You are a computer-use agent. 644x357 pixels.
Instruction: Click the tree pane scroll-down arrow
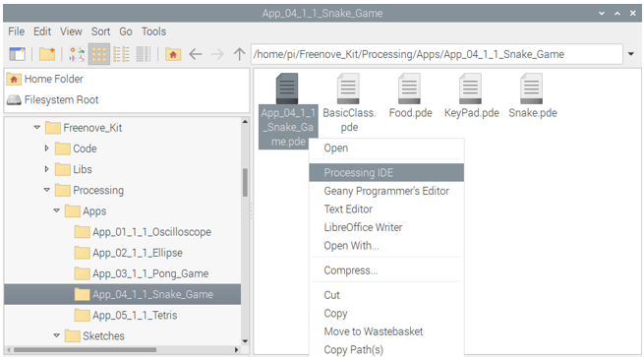click(x=245, y=341)
